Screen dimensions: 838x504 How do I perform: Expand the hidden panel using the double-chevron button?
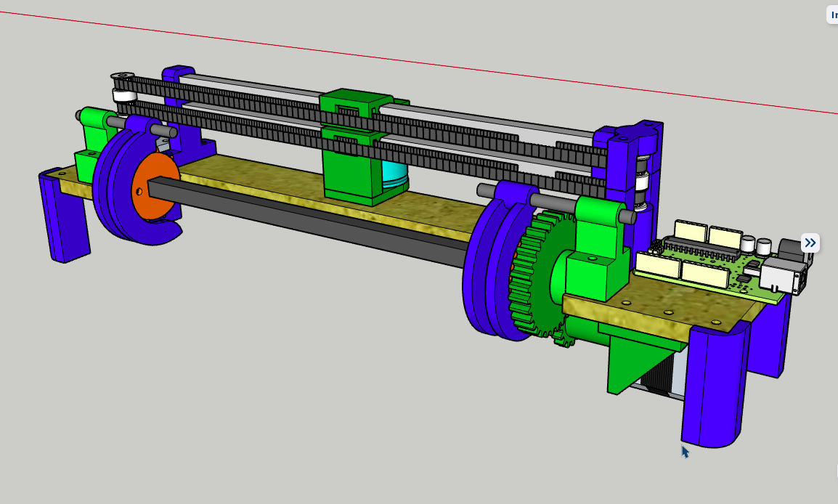point(810,243)
